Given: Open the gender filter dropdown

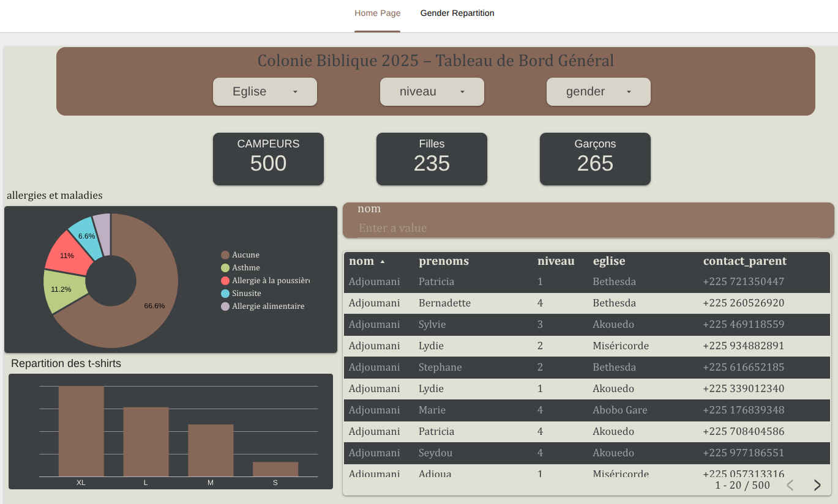Looking at the screenshot, I should [x=598, y=92].
